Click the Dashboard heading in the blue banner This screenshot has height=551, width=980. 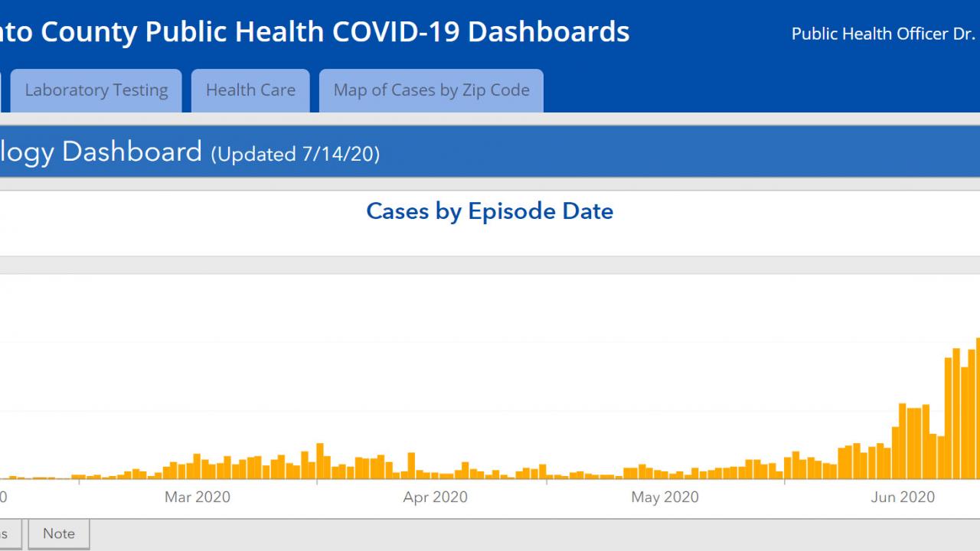100,152
